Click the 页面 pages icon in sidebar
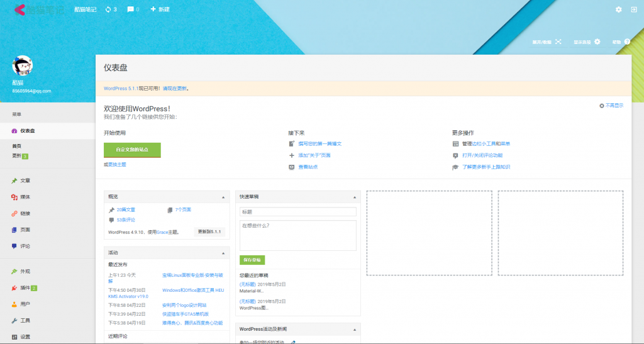644x344 pixels. click(14, 230)
